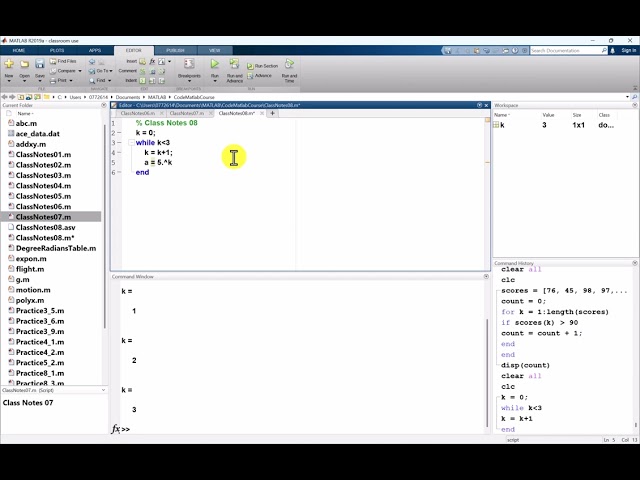Select Practice5_2.m file
This screenshot has height=480, width=640.
[40, 363]
